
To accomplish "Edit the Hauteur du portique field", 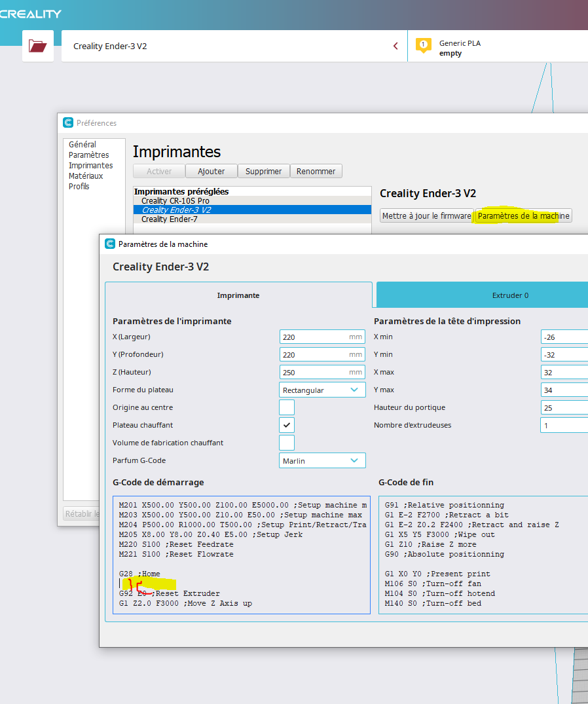I will (564, 408).
